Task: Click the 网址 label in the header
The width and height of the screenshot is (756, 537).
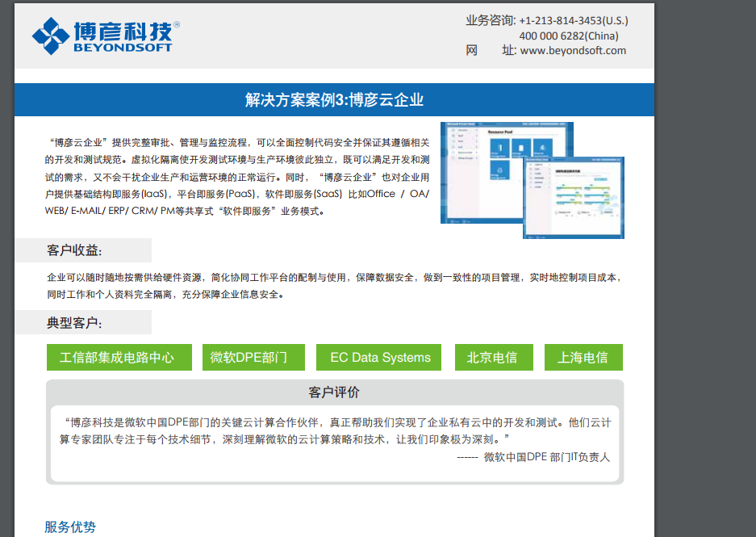Action: pyautogui.click(x=491, y=50)
